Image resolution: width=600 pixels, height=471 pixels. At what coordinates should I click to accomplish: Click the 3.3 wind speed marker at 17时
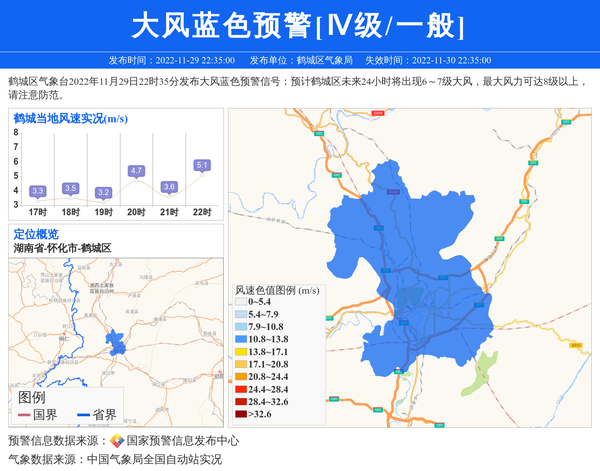coord(38,190)
